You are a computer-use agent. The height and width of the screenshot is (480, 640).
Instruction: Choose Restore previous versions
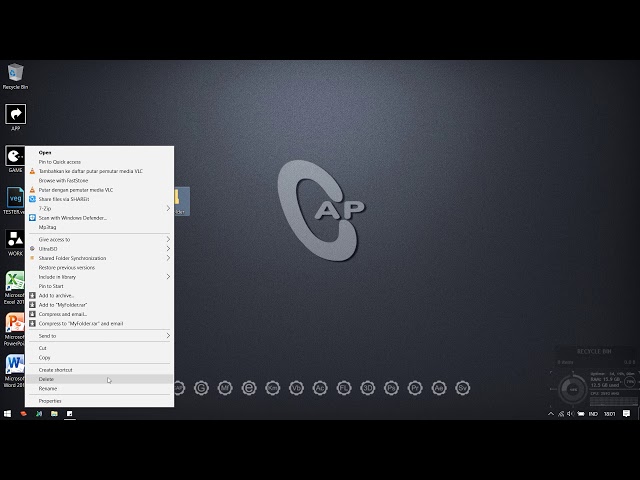(x=100, y=268)
